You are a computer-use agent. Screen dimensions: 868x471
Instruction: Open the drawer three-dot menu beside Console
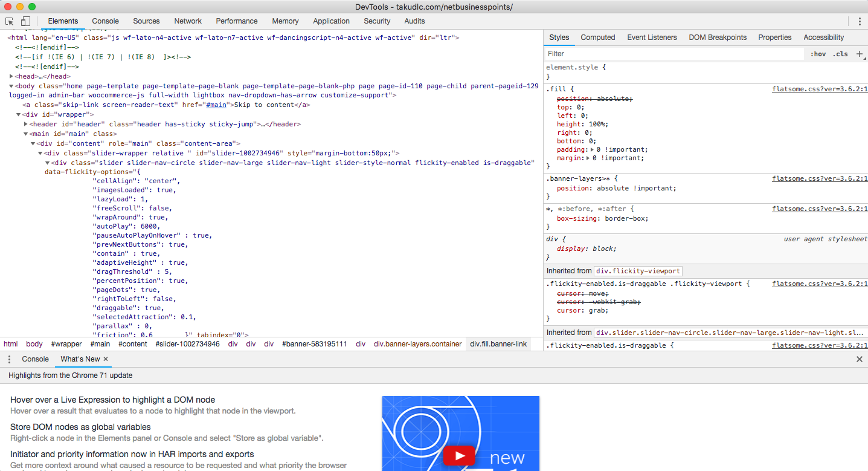(9, 359)
